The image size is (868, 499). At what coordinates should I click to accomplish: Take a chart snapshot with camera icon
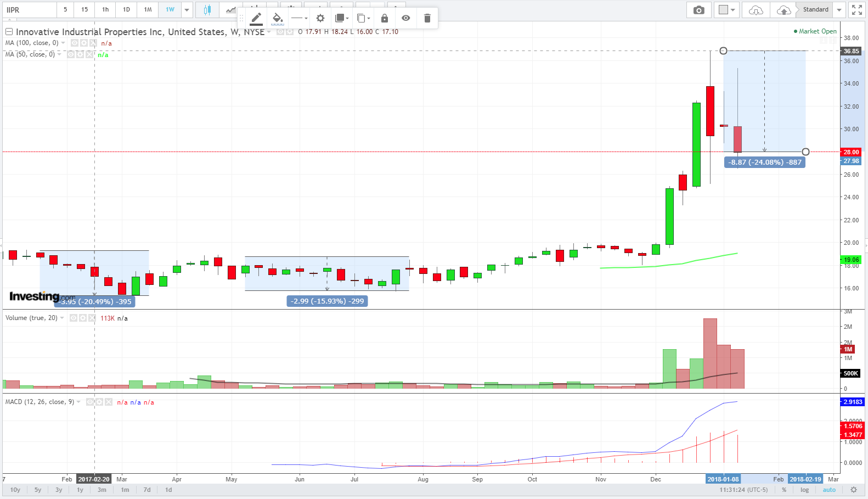click(x=699, y=10)
